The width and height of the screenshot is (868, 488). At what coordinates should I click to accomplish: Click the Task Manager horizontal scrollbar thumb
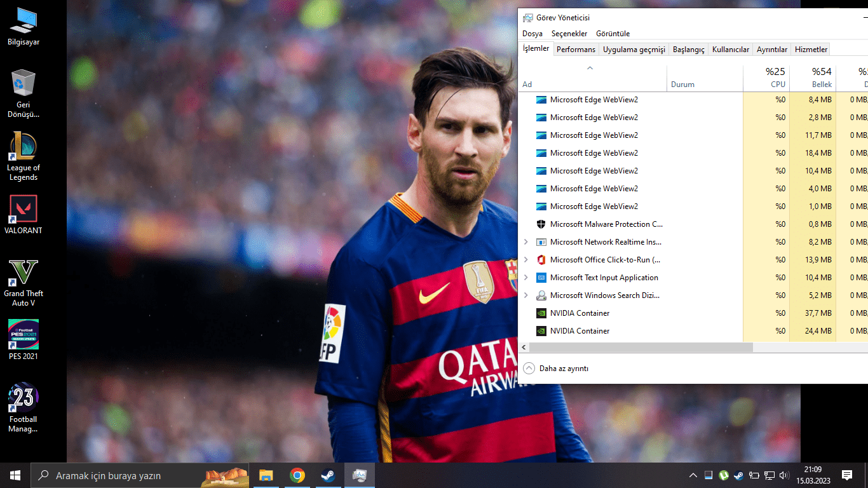(x=641, y=348)
